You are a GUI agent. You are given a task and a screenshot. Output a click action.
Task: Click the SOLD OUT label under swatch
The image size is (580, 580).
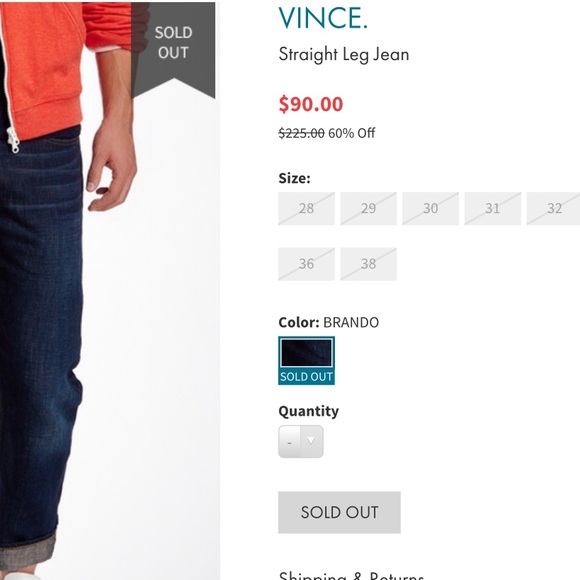click(x=306, y=377)
